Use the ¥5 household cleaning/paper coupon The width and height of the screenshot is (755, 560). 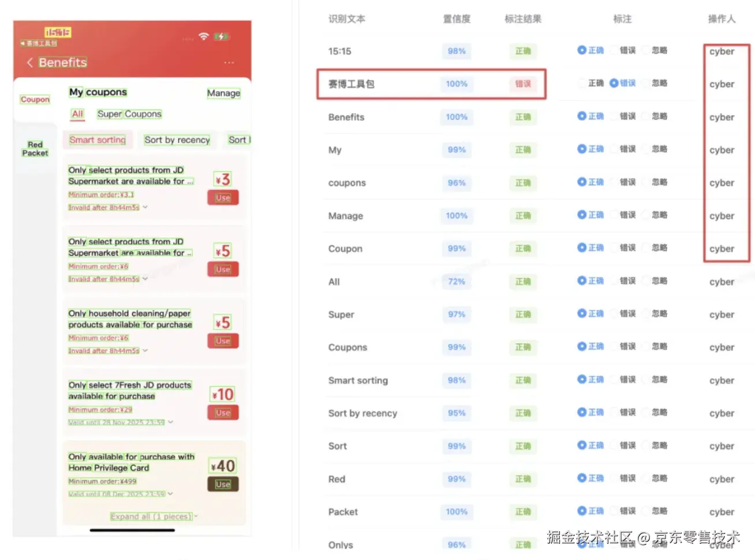point(223,341)
